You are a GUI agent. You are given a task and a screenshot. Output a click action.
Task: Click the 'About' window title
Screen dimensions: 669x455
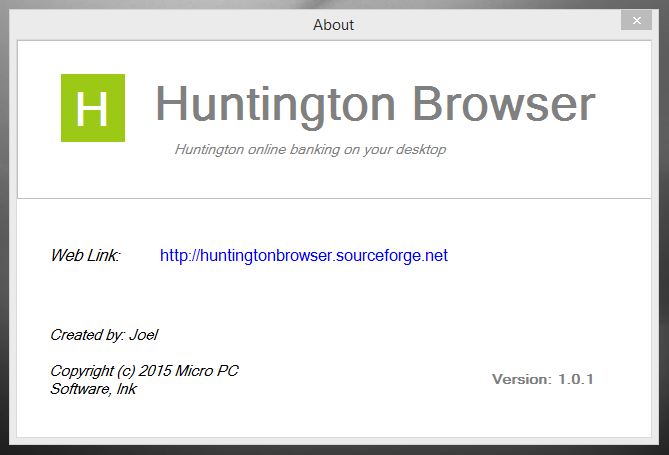point(334,25)
